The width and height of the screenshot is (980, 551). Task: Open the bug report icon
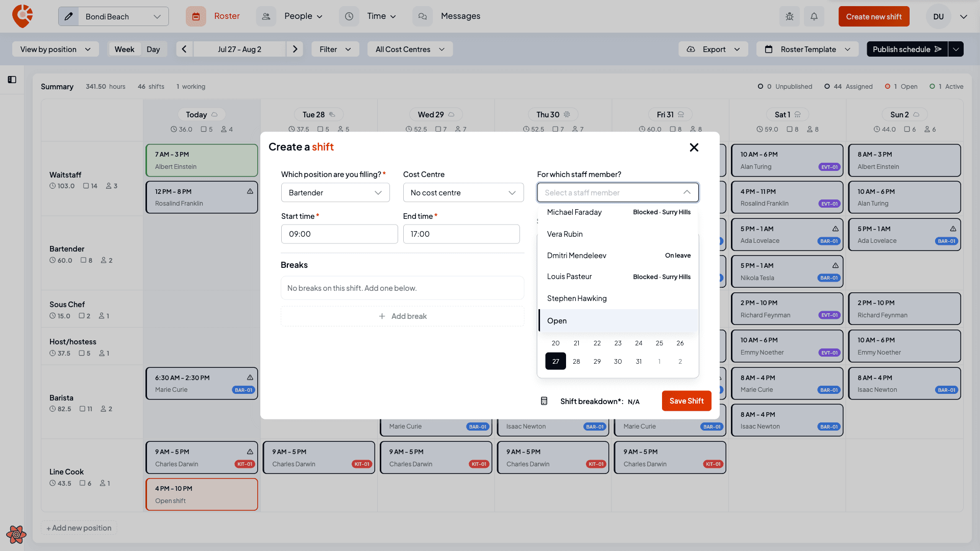[790, 16]
